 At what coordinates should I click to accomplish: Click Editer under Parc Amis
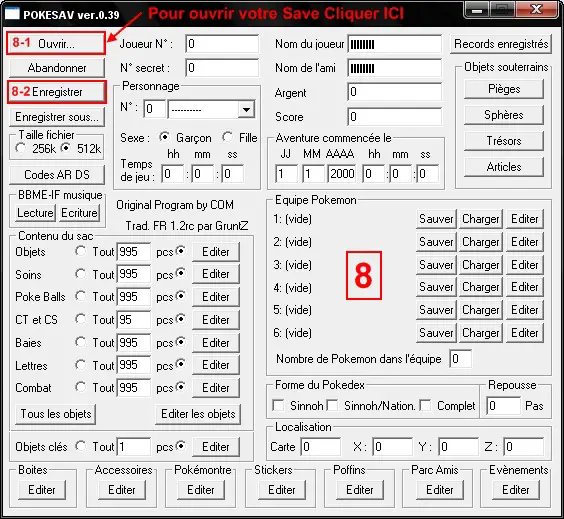[440, 490]
